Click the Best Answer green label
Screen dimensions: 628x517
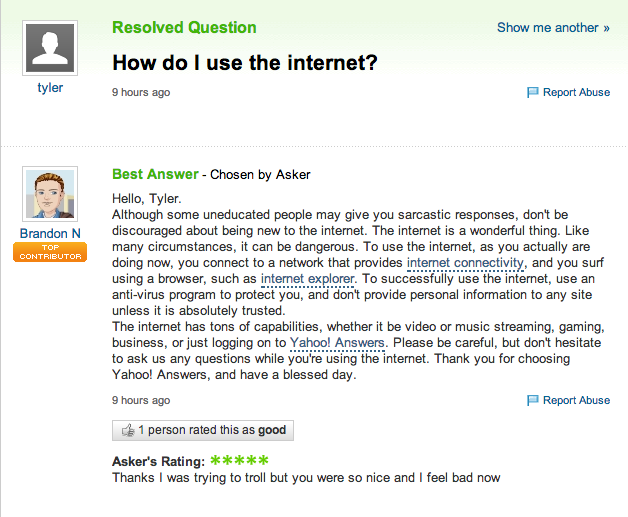coord(155,174)
